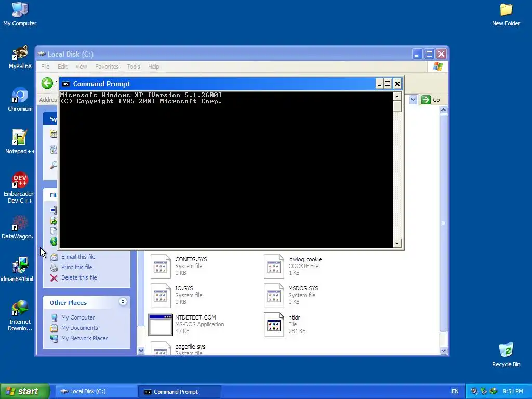Select the pagefile.sys file icon
The image size is (532, 399).
pos(161,349)
